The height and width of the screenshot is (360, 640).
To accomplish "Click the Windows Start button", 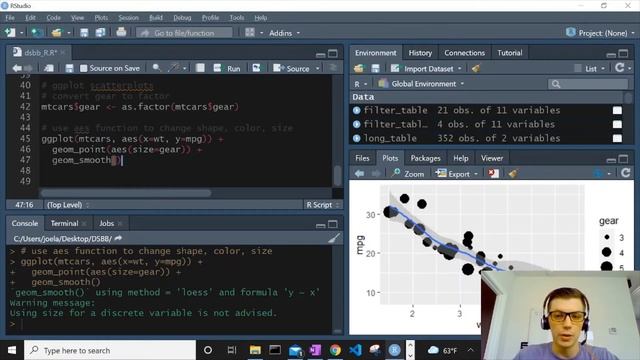I will tap(12, 350).
